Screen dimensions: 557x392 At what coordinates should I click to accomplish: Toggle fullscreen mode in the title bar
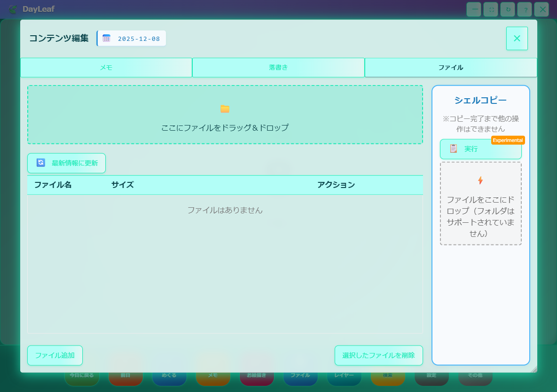coord(491,9)
